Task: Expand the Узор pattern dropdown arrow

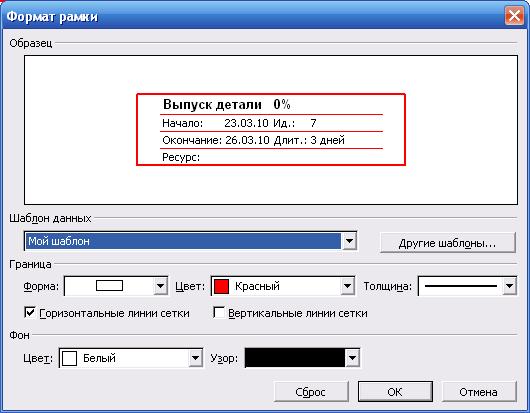Action: tap(352, 358)
